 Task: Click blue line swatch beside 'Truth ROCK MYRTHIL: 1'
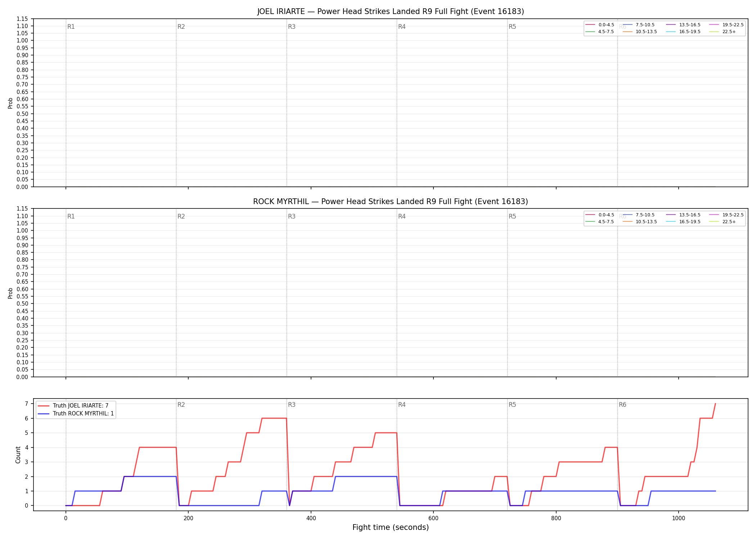(43, 414)
